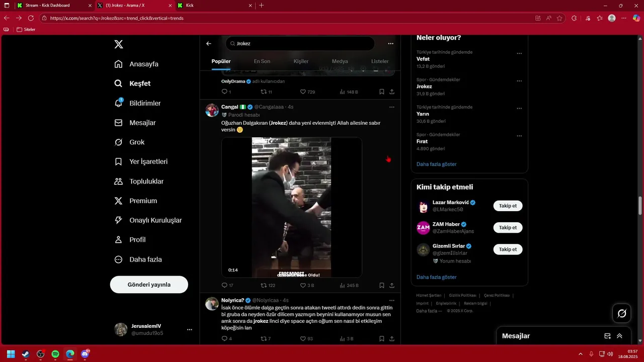Compose new message in Mesajlar drawer

pos(607,336)
